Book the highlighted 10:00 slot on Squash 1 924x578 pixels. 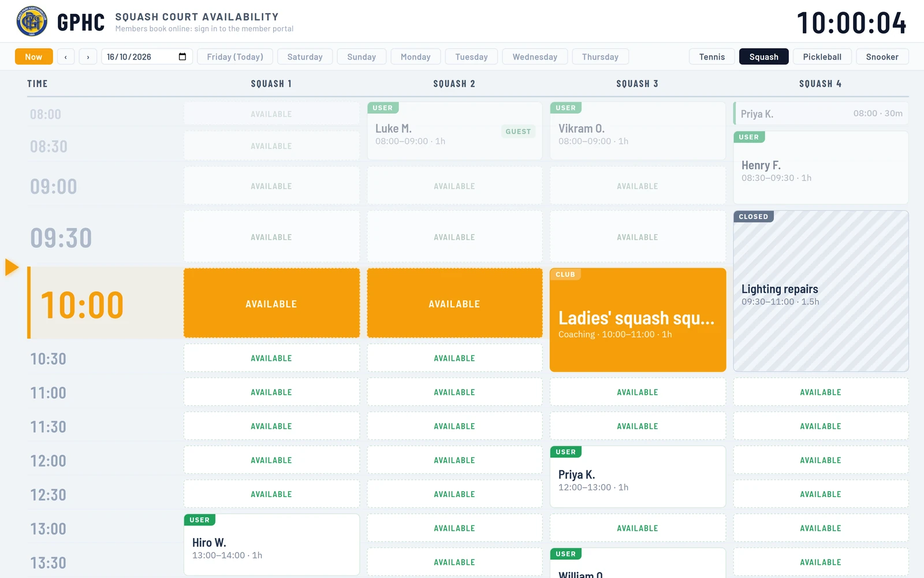[x=271, y=303]
